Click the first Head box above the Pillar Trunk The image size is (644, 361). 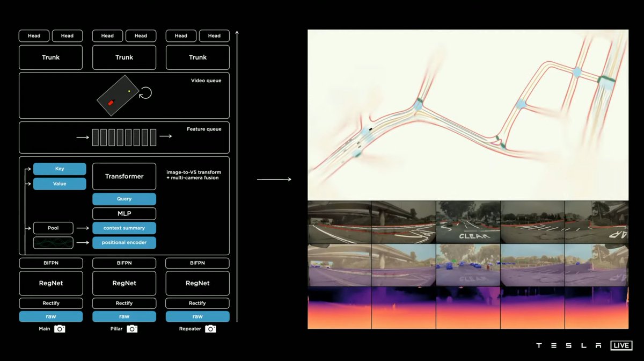click(107, 36)
